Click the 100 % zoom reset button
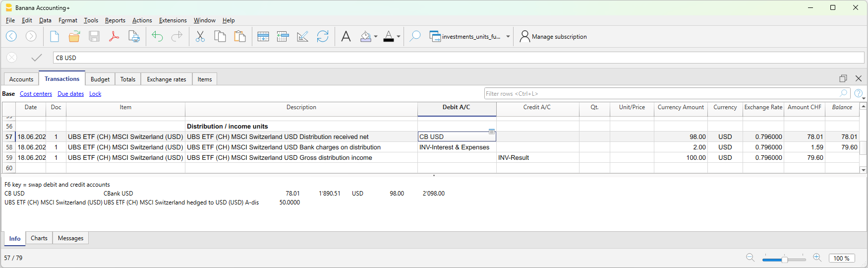 (x=841, y=258)
